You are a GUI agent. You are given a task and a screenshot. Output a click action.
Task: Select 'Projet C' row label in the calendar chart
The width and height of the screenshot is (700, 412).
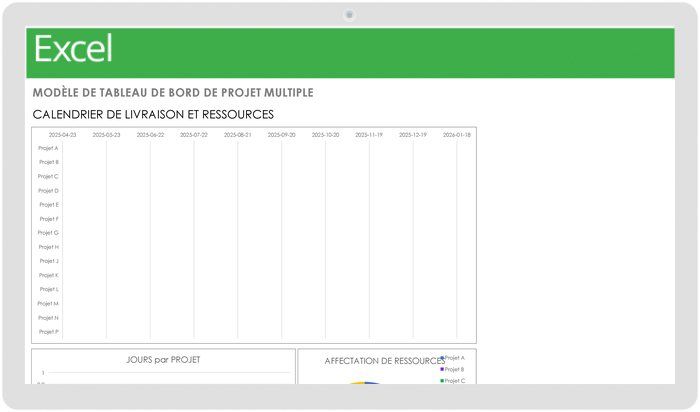pos(48,177)
